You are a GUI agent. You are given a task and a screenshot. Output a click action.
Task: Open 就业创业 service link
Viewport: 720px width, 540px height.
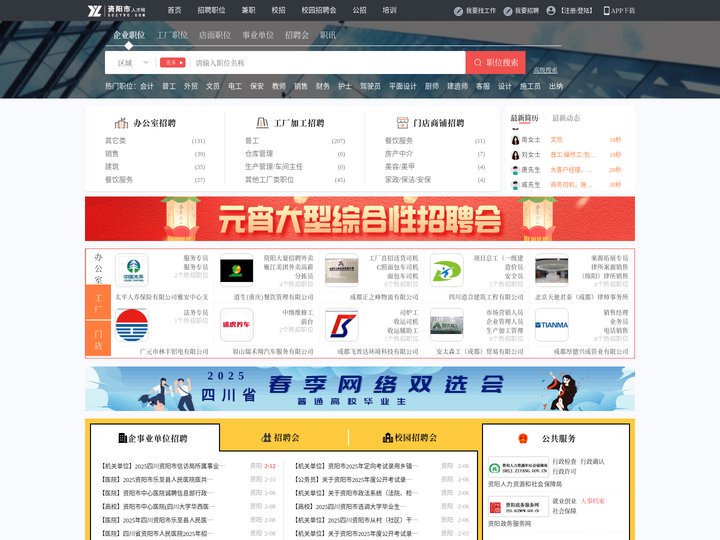click(564, 501)
